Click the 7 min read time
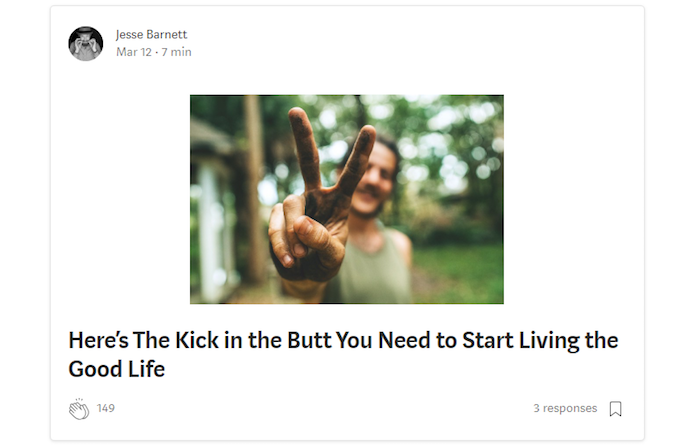The image size is (700, 447). pos(176,52)
